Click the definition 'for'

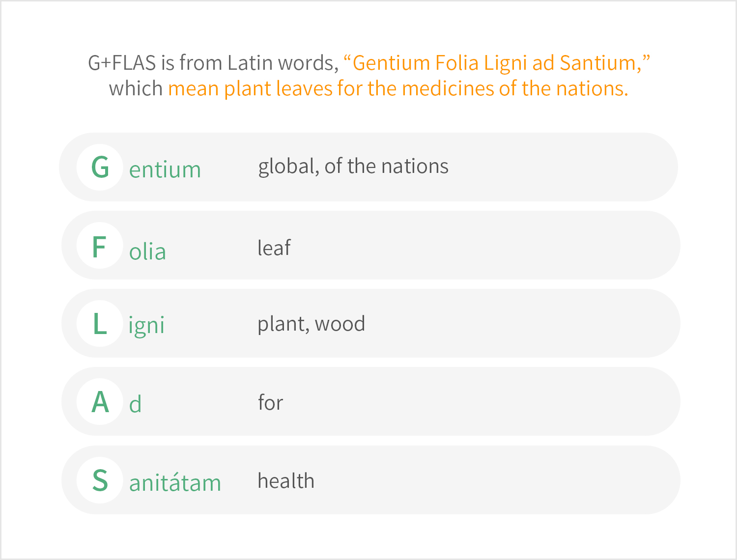(271, 402)
